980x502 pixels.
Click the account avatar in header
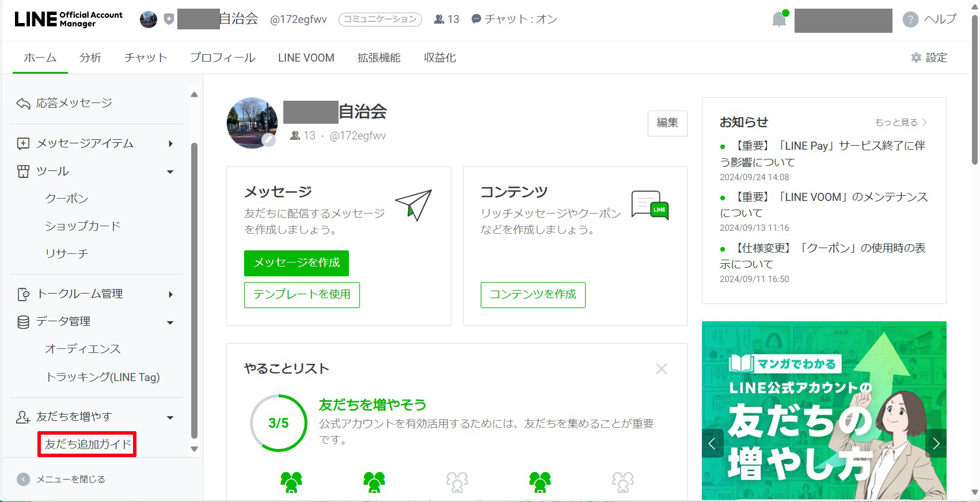point(149,20)
